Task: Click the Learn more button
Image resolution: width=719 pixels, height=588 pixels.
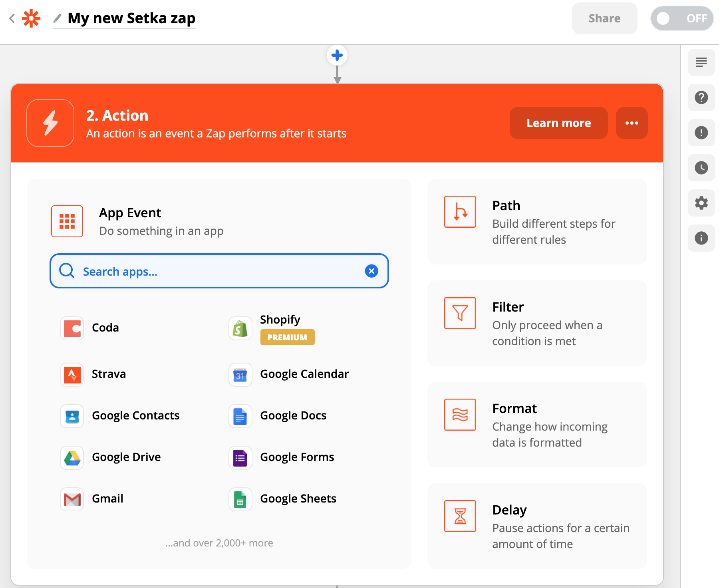Action: click(x=558, y=123)
